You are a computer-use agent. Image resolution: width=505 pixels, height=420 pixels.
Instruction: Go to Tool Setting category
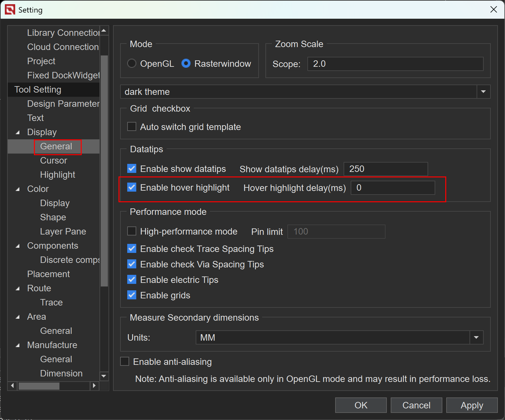tap(38, 89)
